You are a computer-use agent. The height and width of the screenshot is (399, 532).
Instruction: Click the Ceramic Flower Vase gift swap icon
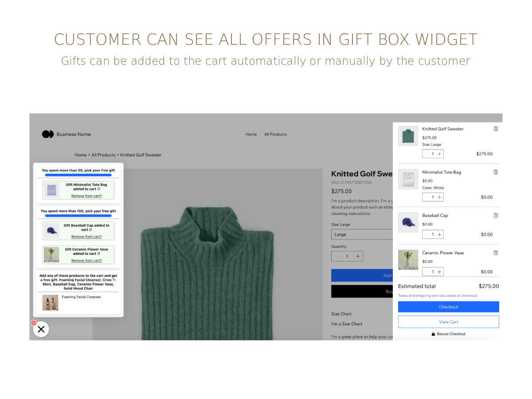[99, 254]
